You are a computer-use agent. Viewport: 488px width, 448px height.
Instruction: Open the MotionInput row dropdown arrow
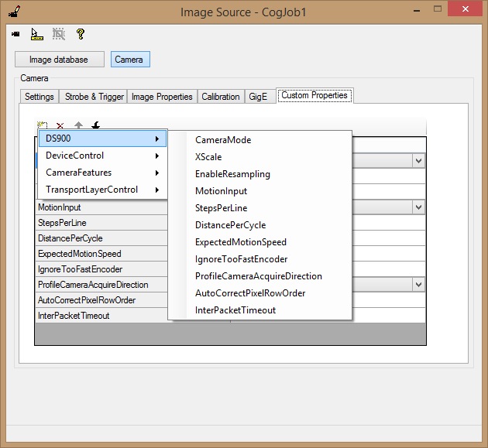click(418, 207)
